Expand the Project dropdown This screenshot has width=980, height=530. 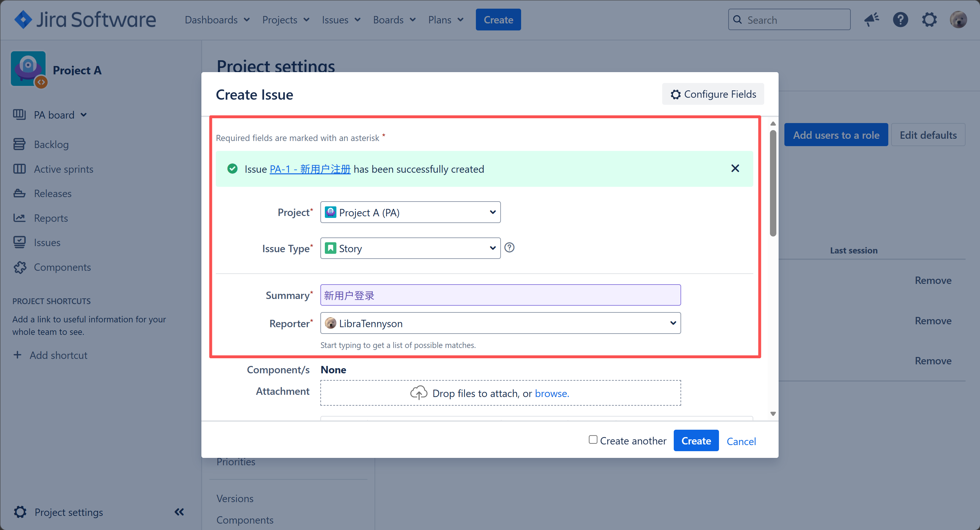(x=410, y=212)
